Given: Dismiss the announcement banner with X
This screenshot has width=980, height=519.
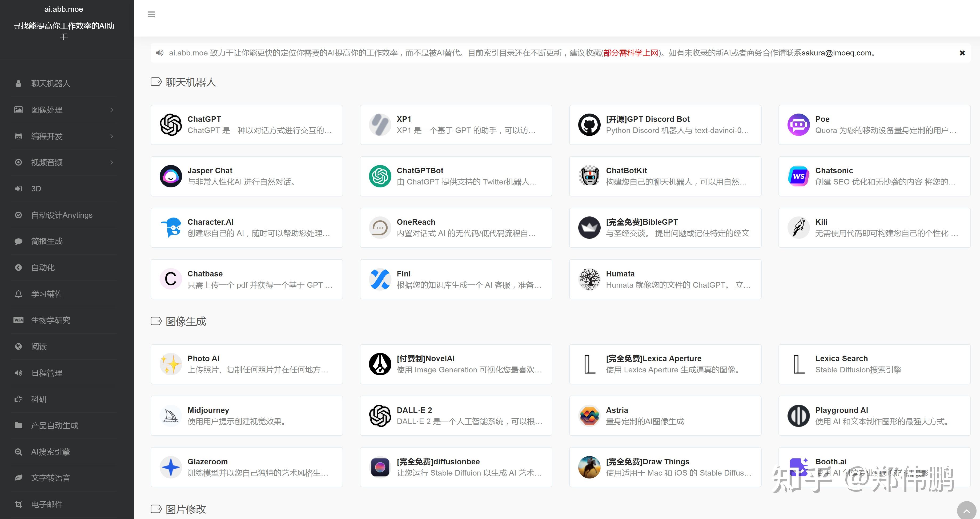Looking at the screenshot, I should 962,53.
